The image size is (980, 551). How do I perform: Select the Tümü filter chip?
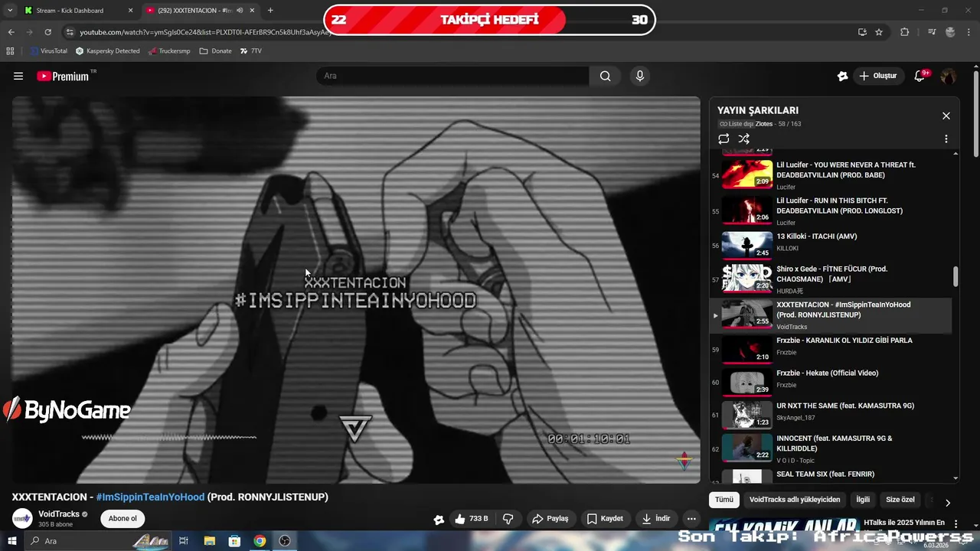point(724,500)
